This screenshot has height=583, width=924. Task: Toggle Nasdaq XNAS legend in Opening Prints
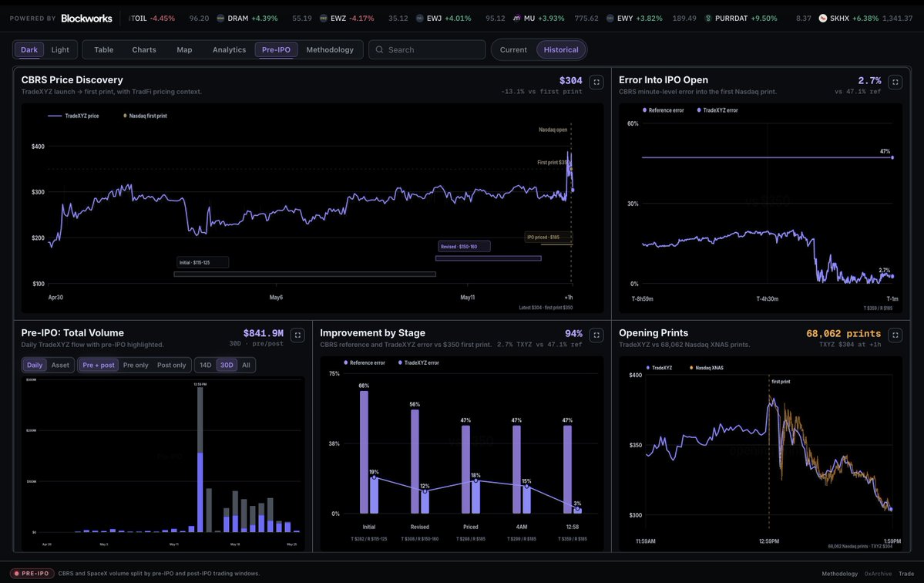coord(707,368)
